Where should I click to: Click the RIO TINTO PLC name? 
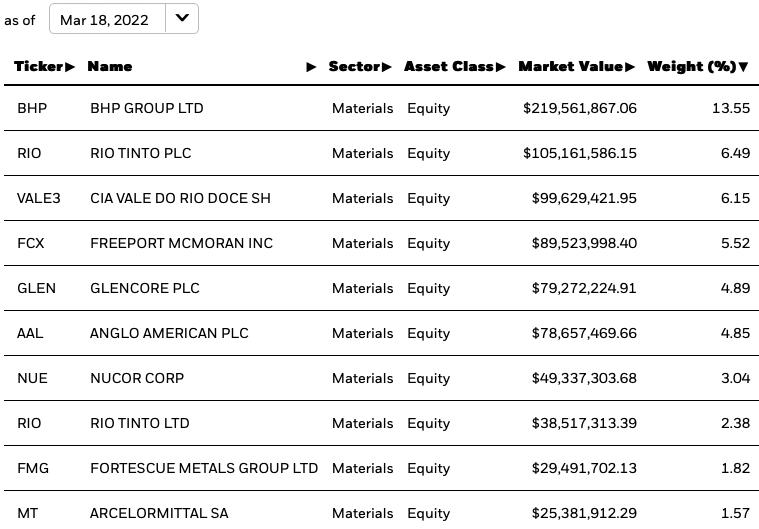click(141, 153)
